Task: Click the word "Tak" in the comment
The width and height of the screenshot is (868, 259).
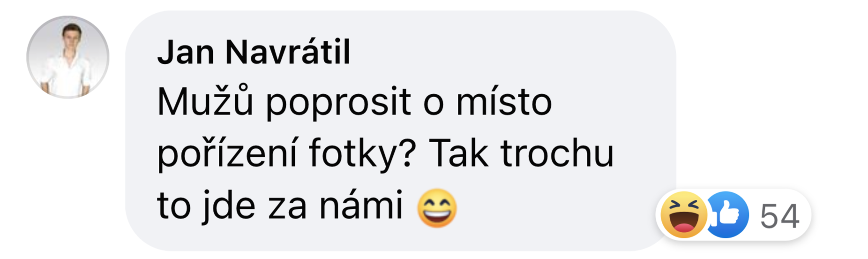Action: pyautogui.click(x=458, y=153)
